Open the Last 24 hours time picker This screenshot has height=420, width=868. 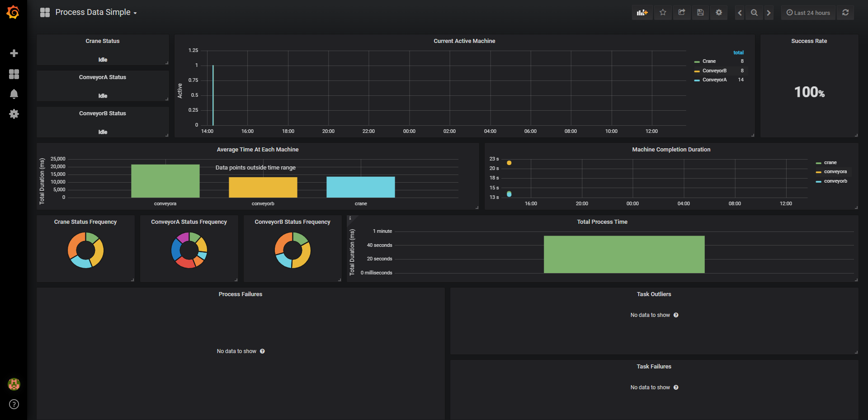pyautogui.click(x=808, y=12)
